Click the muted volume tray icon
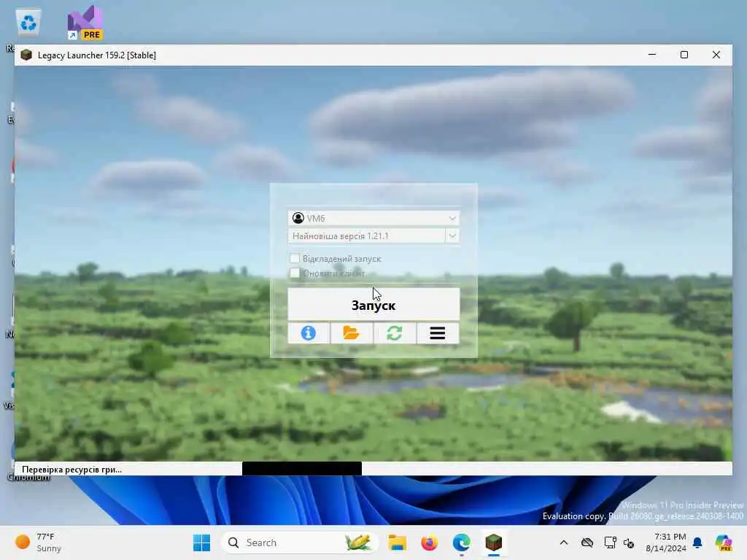The height and width of the screenshot is (560, 747). click(629, 542)
